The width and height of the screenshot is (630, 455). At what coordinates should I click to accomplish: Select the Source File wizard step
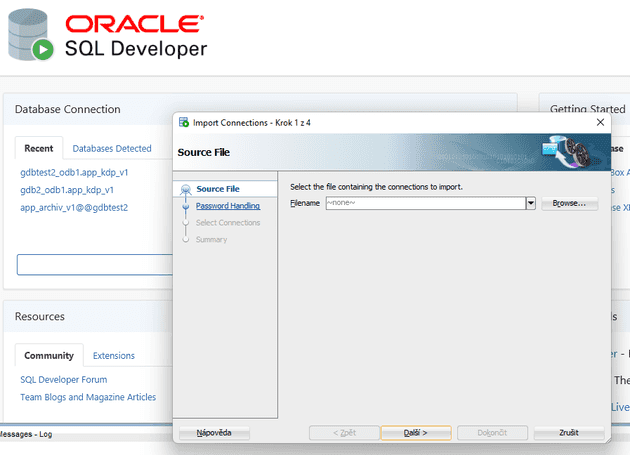click(x=217, y=189)
